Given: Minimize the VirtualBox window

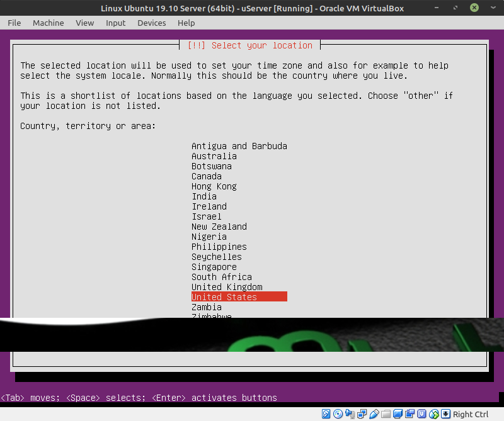Looking at the screenshot, I should tap(437, 8).
